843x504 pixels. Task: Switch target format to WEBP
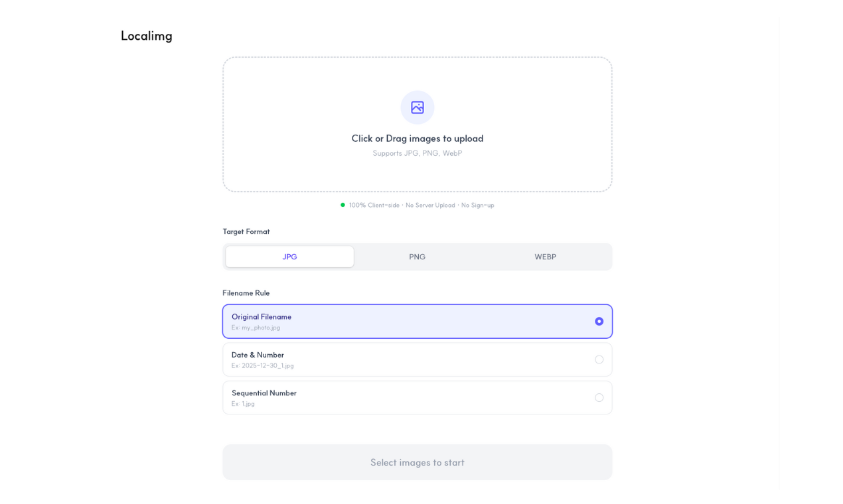[x=545, y=257]
